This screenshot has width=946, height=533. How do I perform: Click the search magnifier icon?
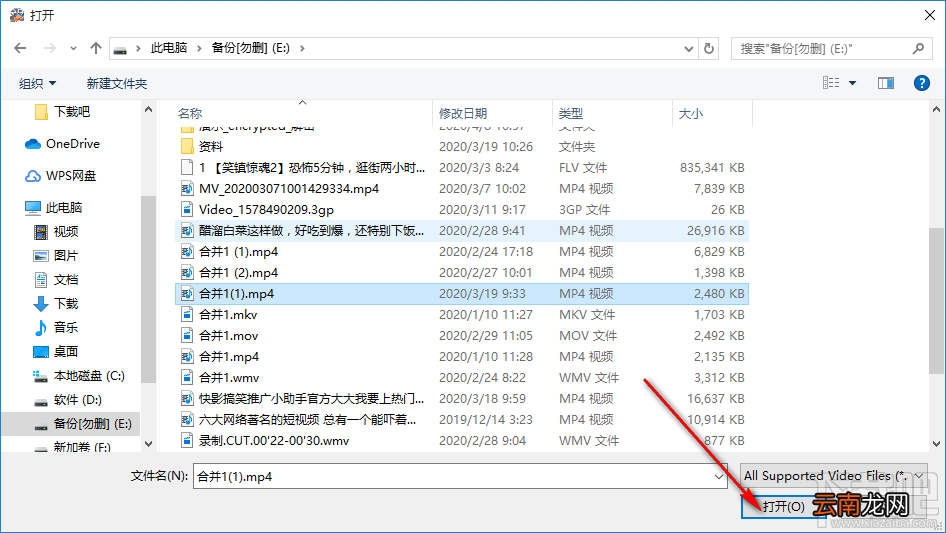click(918, 48)
